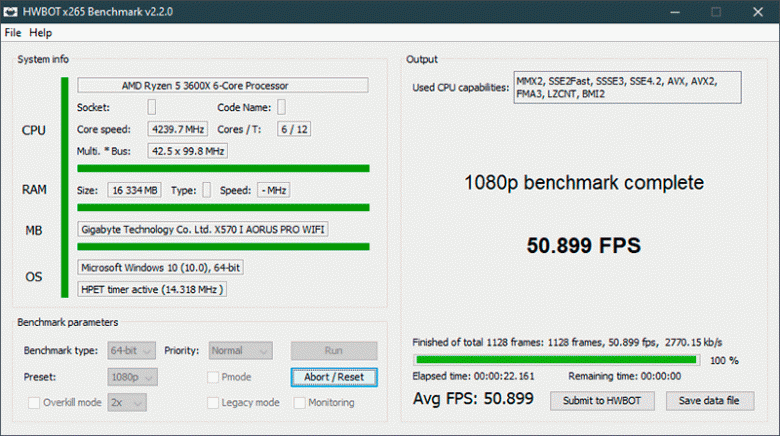Submit the score with Submit to HWBOT
The height and width of the screenshot is (436, 780).
pos(602,401)
